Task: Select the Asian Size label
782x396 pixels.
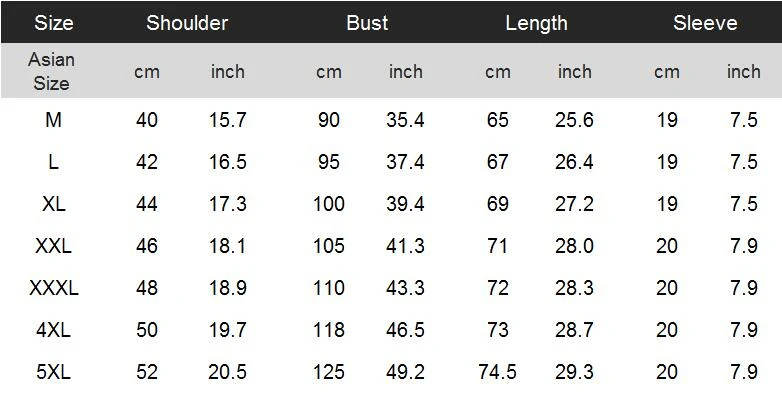Action: click(x=51, y=71)
